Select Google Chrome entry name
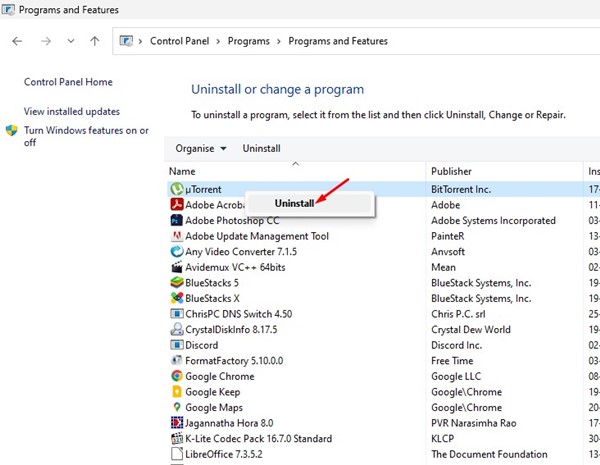Image resolution: width=600 pixels, height=465 pixels. point(220,376)
